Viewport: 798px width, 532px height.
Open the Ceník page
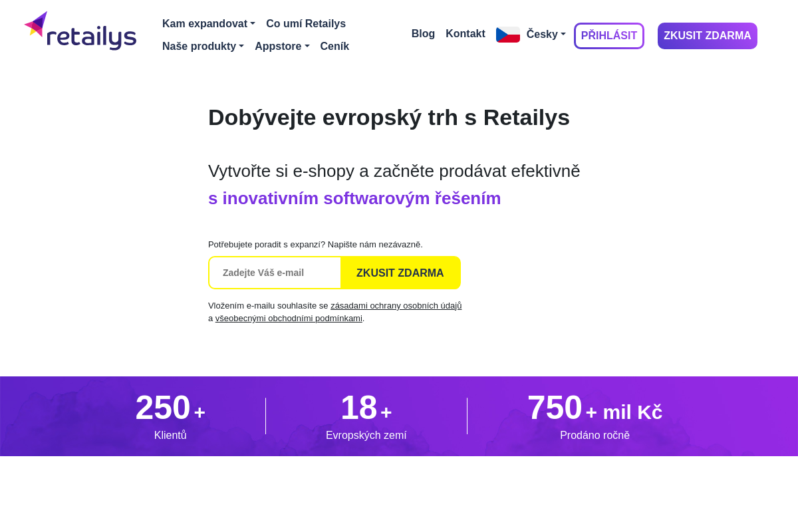tap(334, 46)
